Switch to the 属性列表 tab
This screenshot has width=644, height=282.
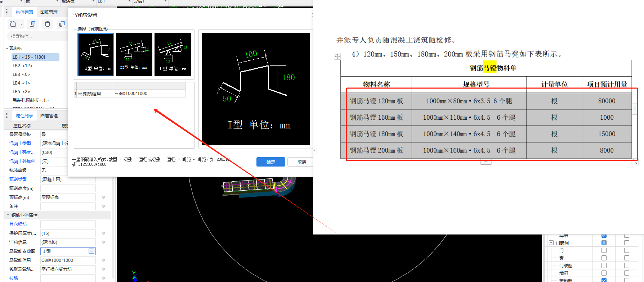pos(24,116)
